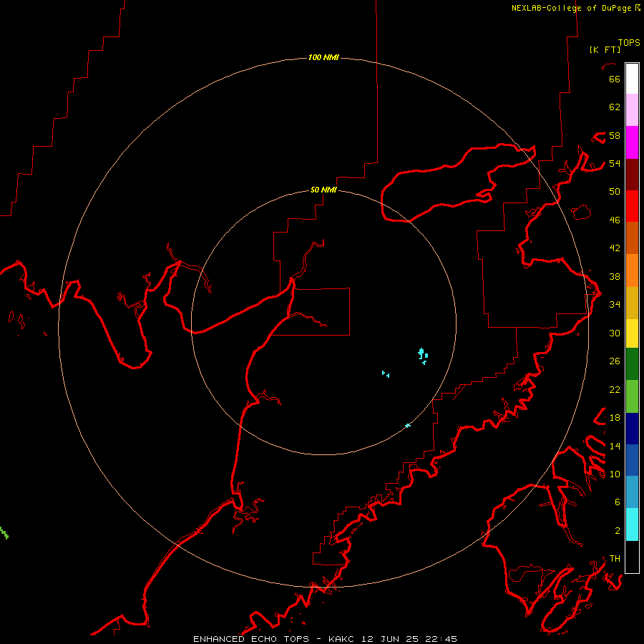Click the light green 22 kft band

click(x=632, y=396)
